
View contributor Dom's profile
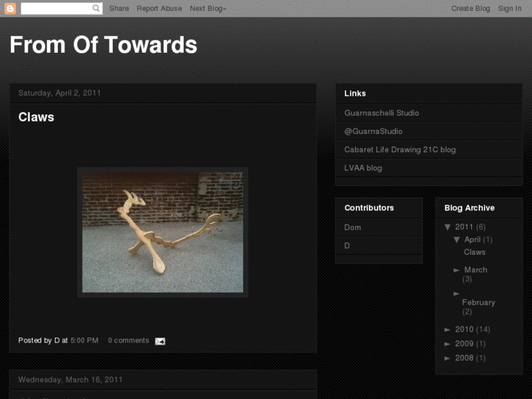tap(353, 228)
